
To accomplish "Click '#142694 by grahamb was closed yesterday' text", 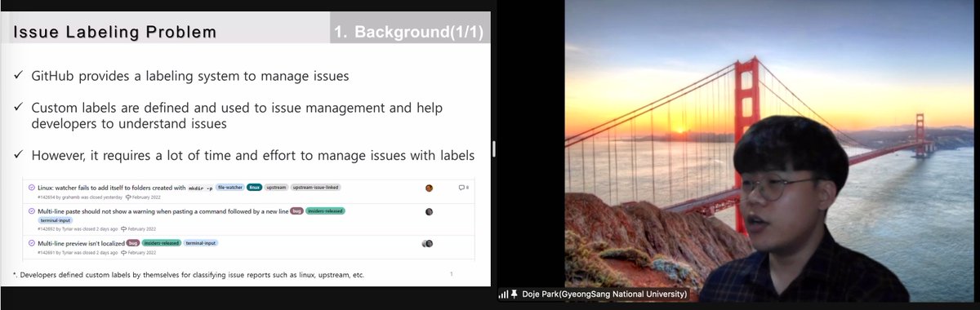I will click(80, 197).
